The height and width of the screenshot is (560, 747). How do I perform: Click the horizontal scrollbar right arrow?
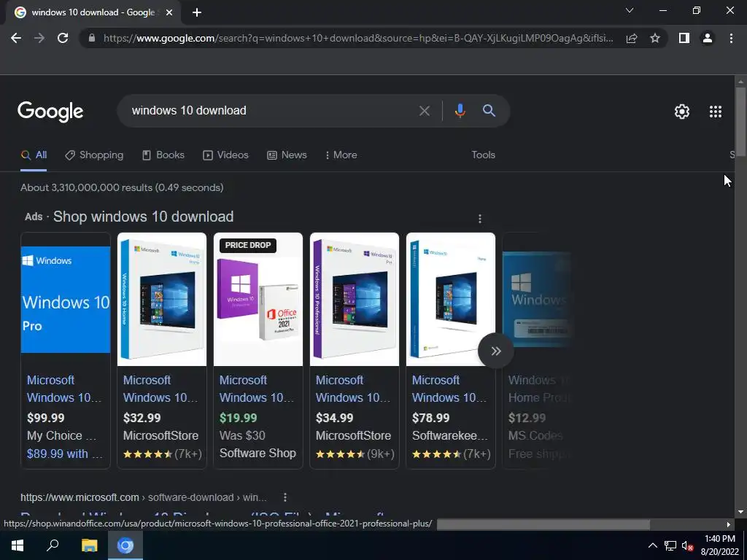pos(729,524)
